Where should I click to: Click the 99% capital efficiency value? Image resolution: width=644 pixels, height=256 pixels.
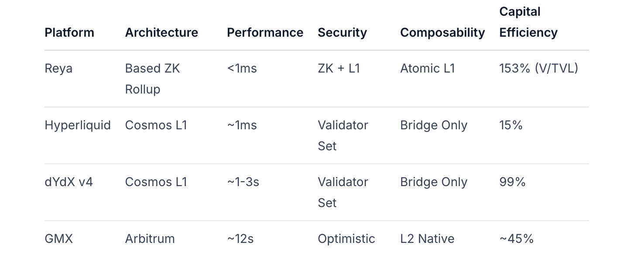(512, 182)
